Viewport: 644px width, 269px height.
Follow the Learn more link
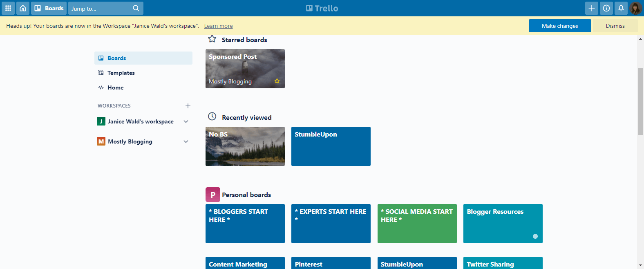[x=218, y=26]
